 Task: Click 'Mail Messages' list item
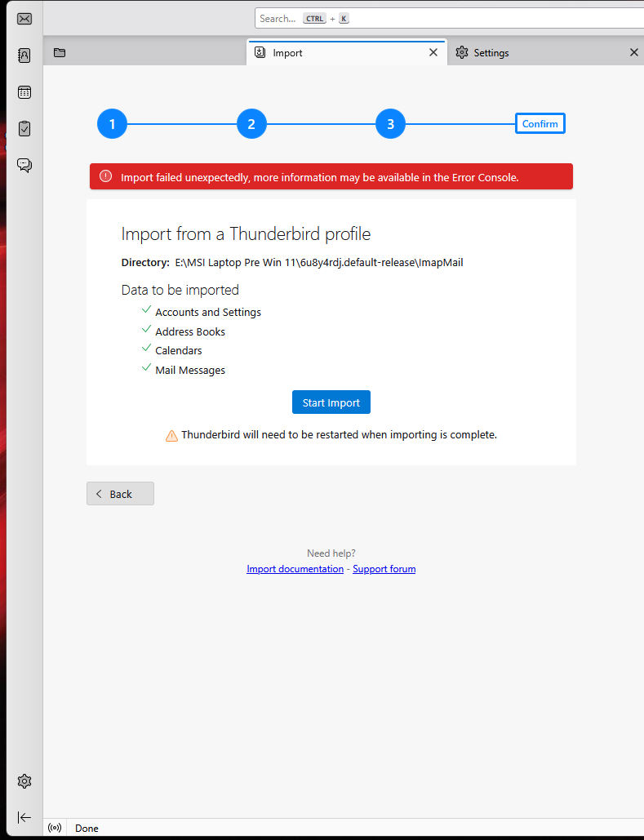190,370
